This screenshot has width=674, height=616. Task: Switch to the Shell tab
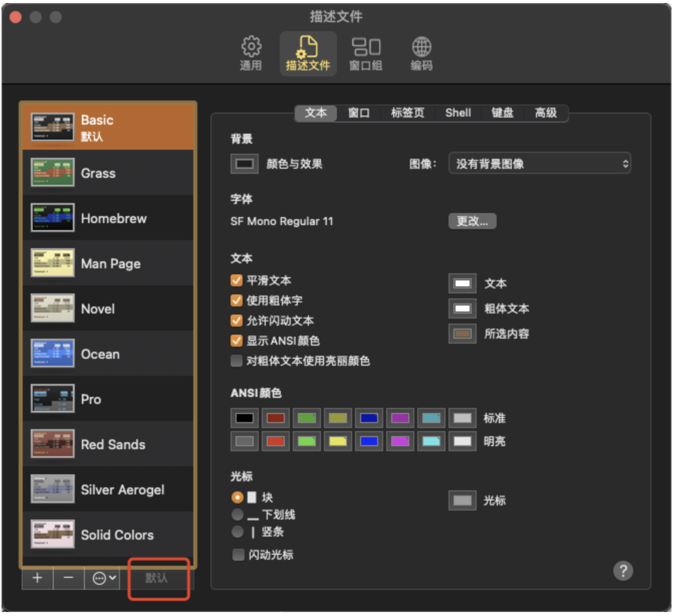click(x=458, y=113)
